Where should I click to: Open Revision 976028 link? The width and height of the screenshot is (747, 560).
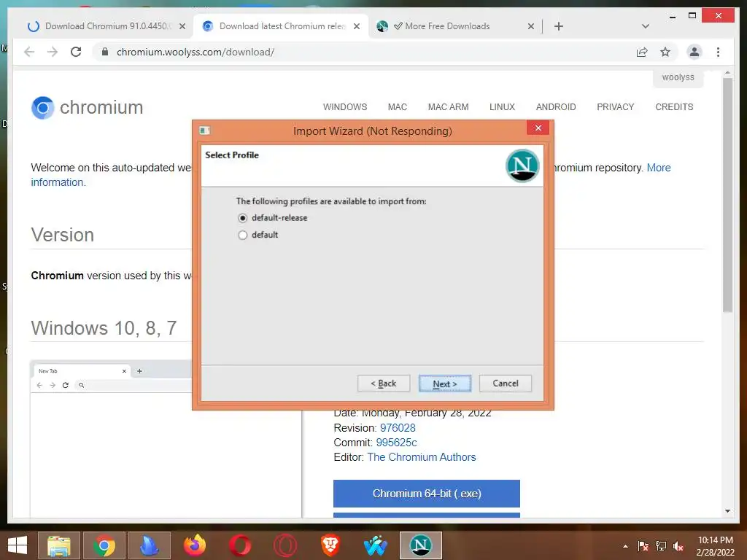coord(398,428)
